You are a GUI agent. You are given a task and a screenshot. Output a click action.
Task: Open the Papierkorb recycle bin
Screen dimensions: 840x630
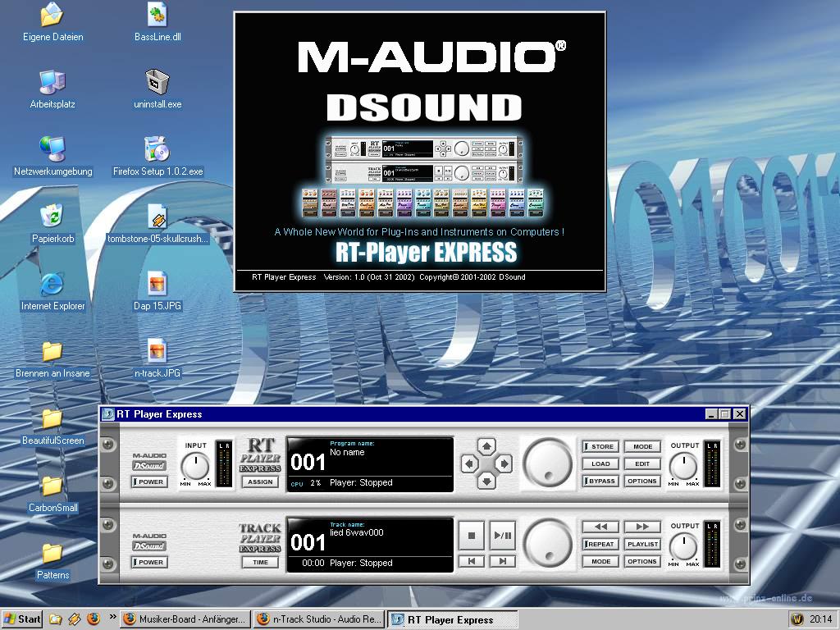(52, 225)
